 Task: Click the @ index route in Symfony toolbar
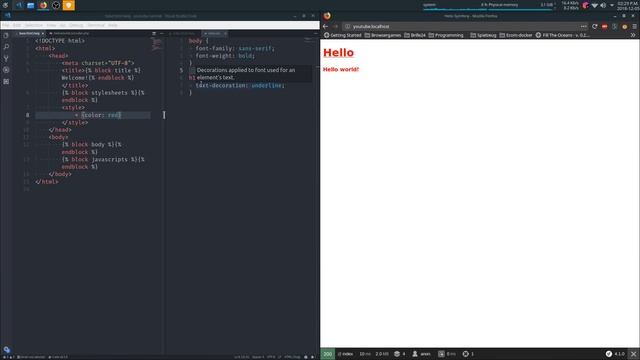coord(345,354)
